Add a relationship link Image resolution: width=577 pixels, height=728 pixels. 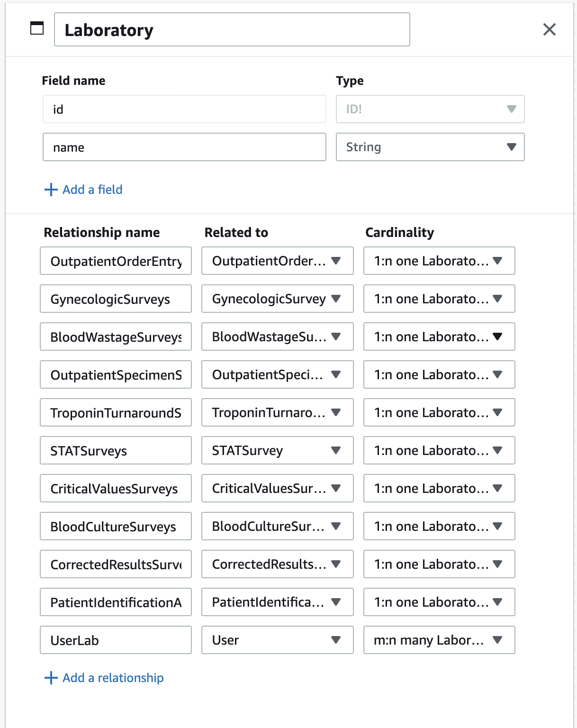(113, 678)
